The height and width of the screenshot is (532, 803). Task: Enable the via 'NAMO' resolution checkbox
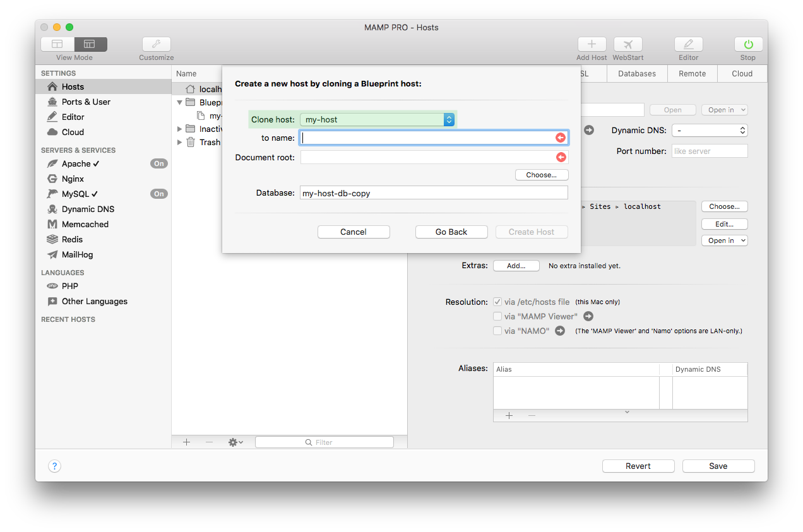click(x=497, y=331)
